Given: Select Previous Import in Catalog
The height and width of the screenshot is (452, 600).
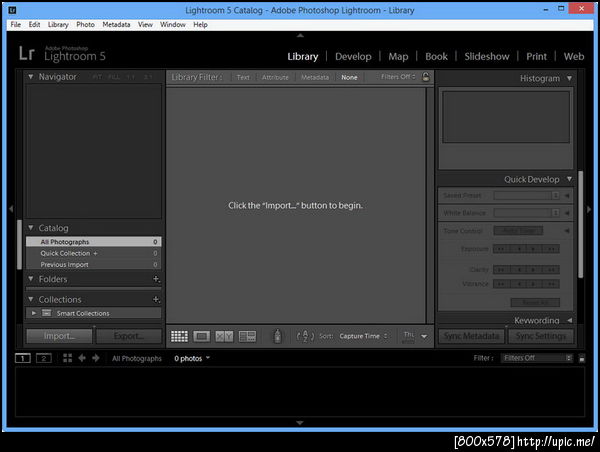Looking at the screenshot, I should point(94,264).
